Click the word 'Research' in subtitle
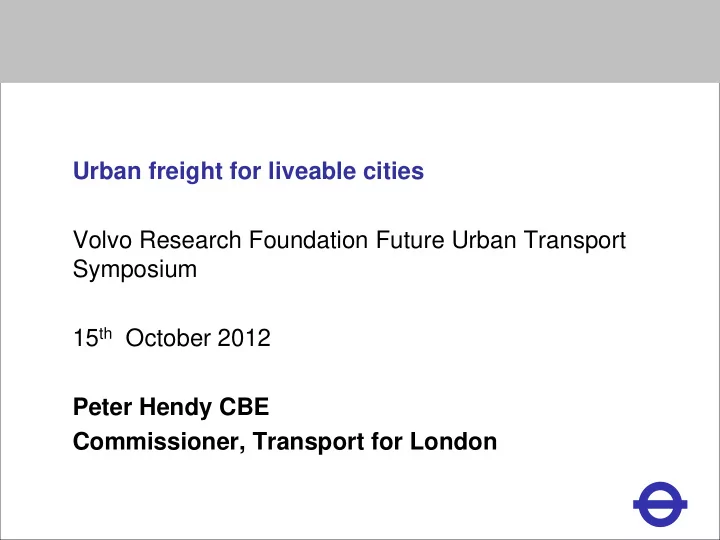This screenshot has width=720, height=540. point(191,240)
